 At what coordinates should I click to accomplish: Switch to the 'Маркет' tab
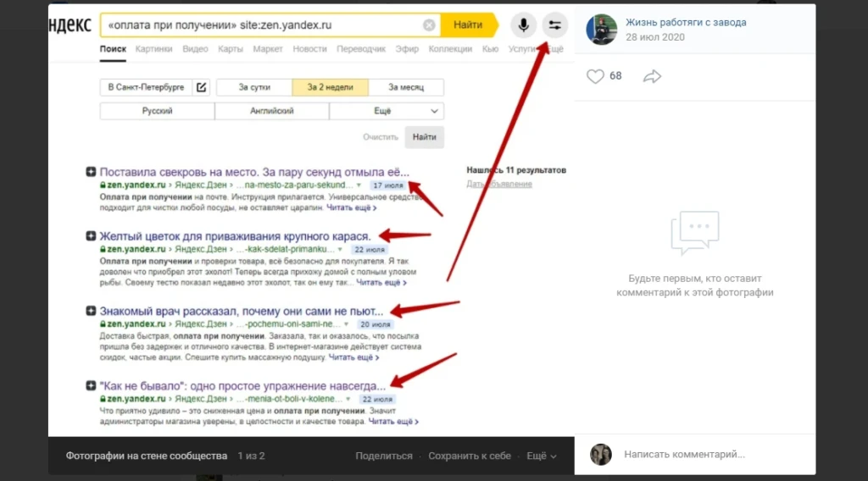pyautogui.click(x=268, y=49)
